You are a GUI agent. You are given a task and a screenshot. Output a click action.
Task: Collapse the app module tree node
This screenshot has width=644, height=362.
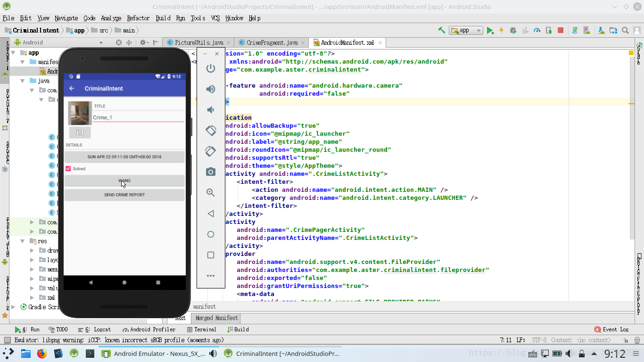pos(14,53)
